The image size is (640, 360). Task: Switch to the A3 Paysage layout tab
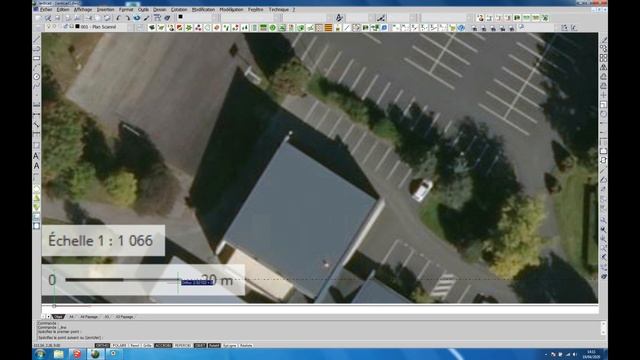click(124, 317)
